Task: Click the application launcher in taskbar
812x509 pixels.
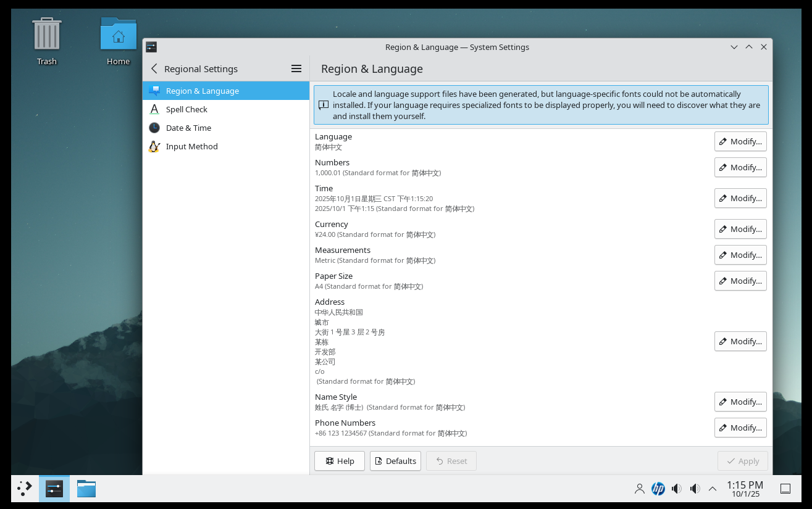Action: click(25, 489)
